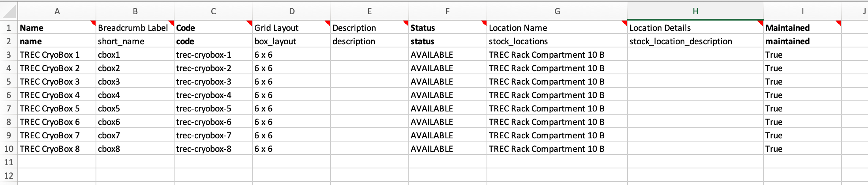
Task: Select column A header
Action: pyautogui.click(x=57, y=11)
